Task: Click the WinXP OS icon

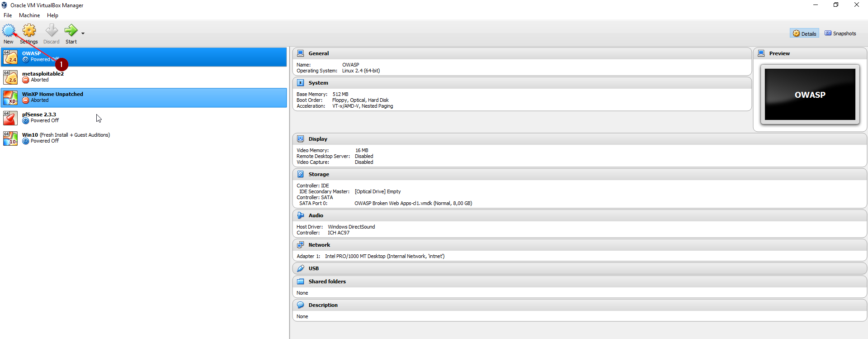Action: [x=10, y=98]
